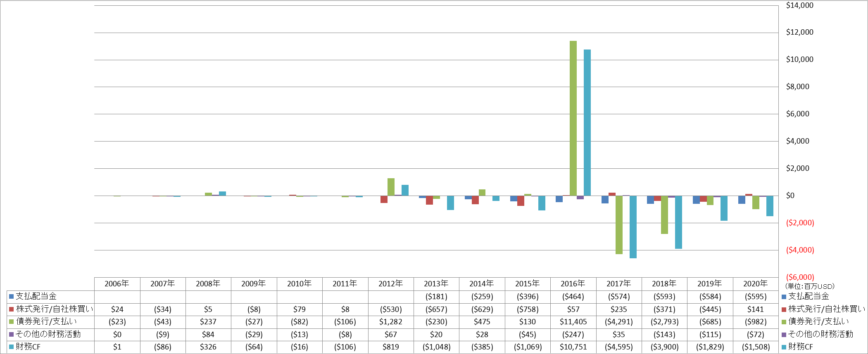The image size is (868, 354).
Task: Select the $1,282 table cell
Action: click(x=391, y=321)
